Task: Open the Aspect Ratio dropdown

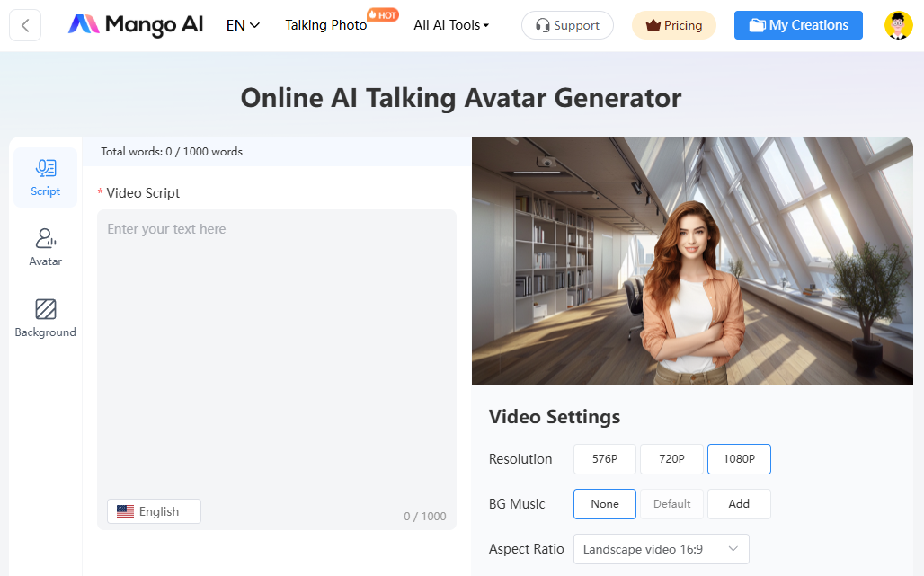Action: pyautogui.click(x=661, y=548)
